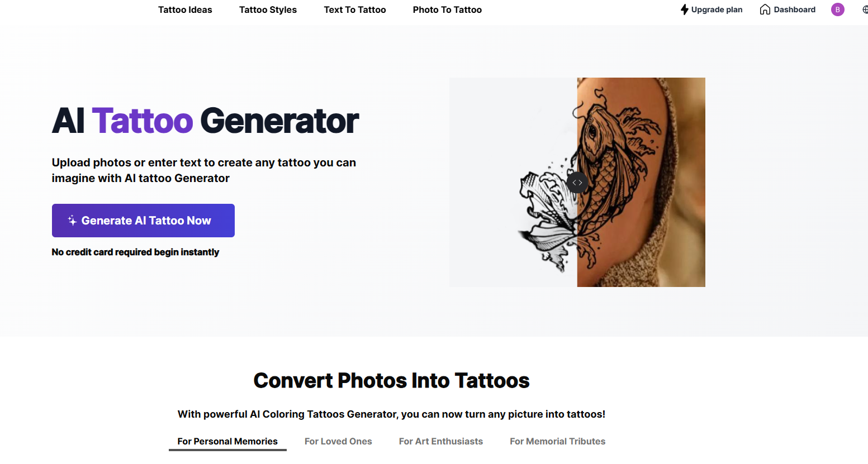Click the Upgrade plan link
This screenshot has height=464, width=868.
(x=712, y=9)
